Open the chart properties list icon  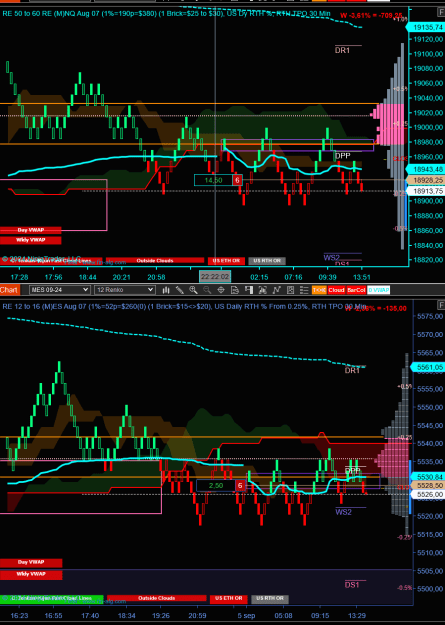point(304,290)
